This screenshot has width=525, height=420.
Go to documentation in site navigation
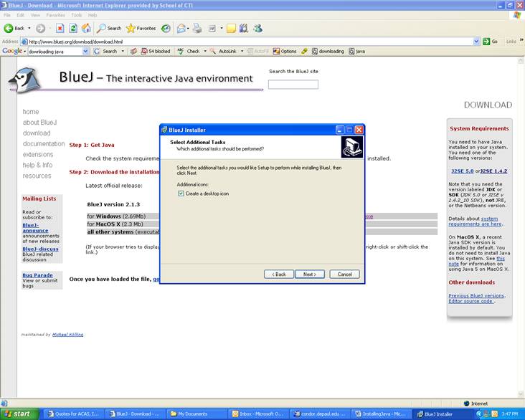tap(44, 143)
